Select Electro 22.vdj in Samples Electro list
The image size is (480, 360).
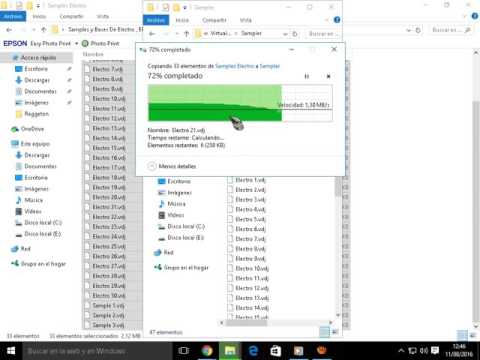pyautogui.click(x=109, y=217)
